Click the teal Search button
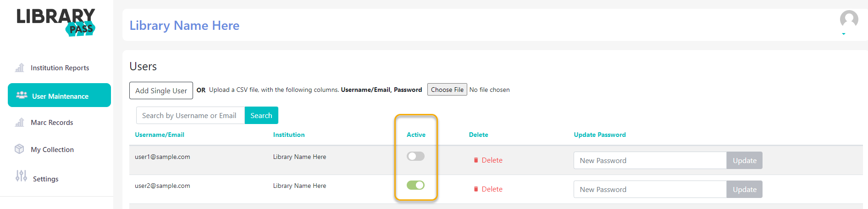 pyautogui.click(x=261, y=115)
